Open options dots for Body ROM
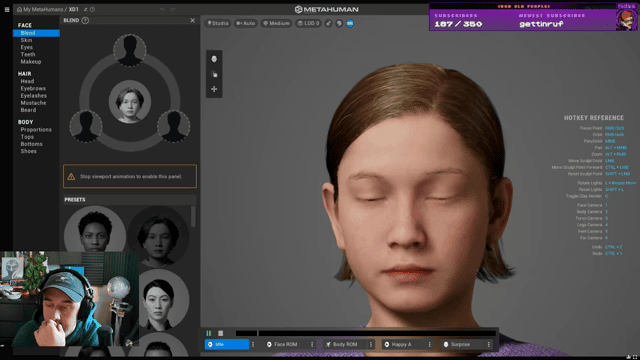This screenshot has height=360, width=640. (371, 344)
